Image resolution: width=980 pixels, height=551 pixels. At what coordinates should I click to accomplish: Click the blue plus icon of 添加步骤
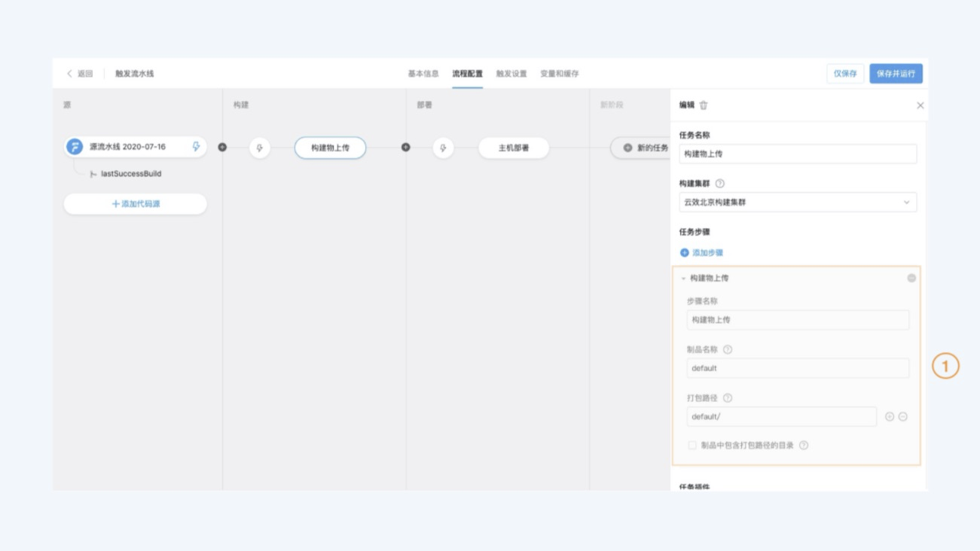(685, 253)
